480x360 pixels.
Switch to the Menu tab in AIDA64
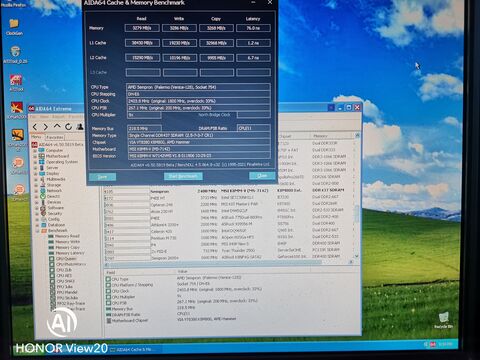point(36,137)
